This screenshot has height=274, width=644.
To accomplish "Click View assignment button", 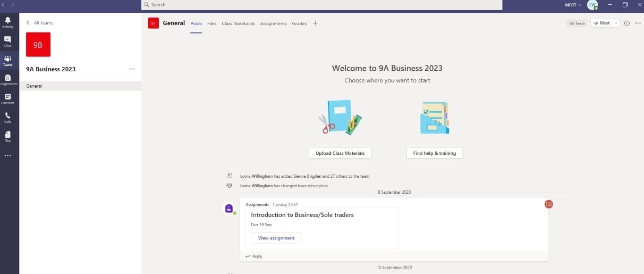I will (276, 238).
